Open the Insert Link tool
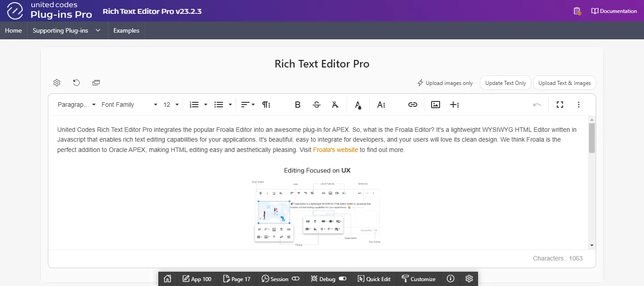The height and width of the screenshot is (286, 644). coord(412,105)
